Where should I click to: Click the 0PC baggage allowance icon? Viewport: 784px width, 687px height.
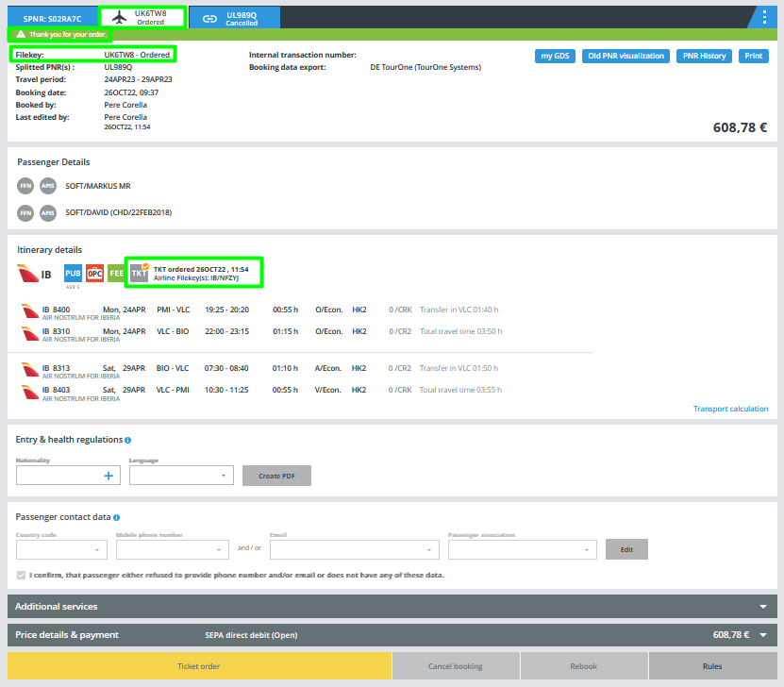[x=94, y=274]
